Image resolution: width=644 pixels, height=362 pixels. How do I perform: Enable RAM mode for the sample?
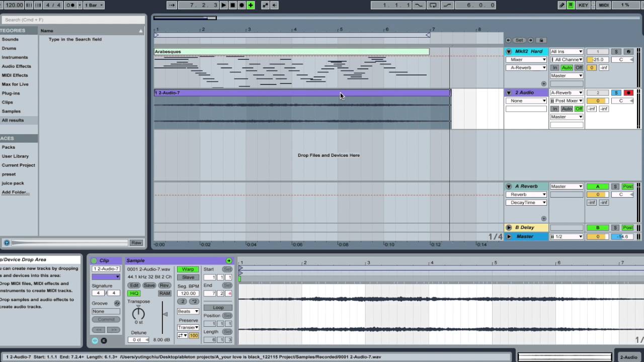pyautogui.click(x=165, y=293)
